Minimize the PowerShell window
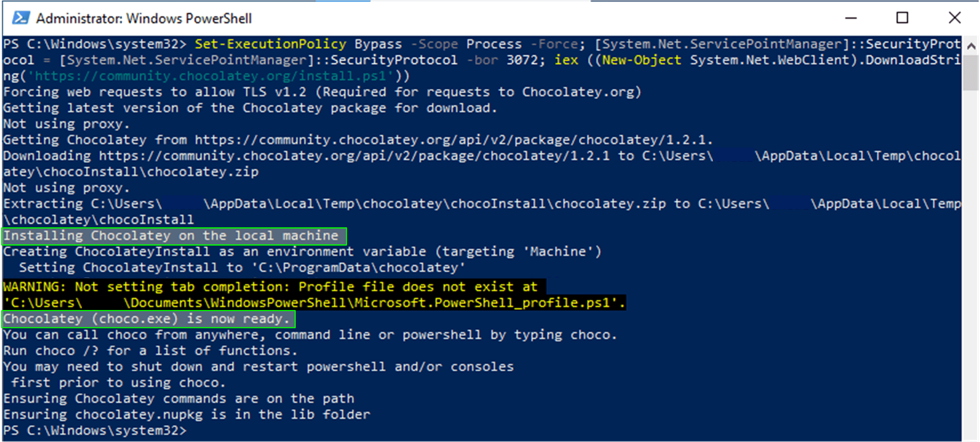This screenshot has height=442, width=980. coord(851,18)
